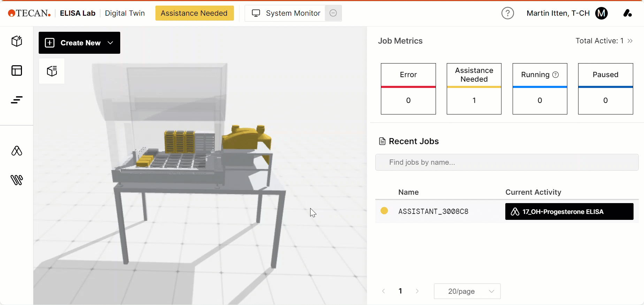Click the Running info question icon
Image resolution: width=644 pixels, height=305 pixels.
click(x=556, y=75)
